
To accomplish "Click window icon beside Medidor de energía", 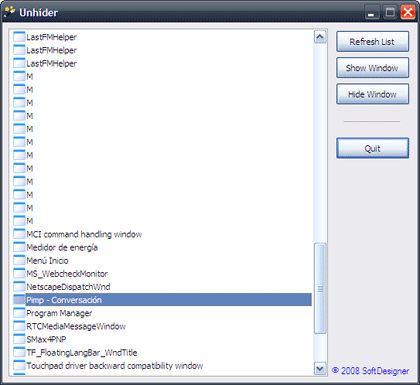I will [19, 247].
